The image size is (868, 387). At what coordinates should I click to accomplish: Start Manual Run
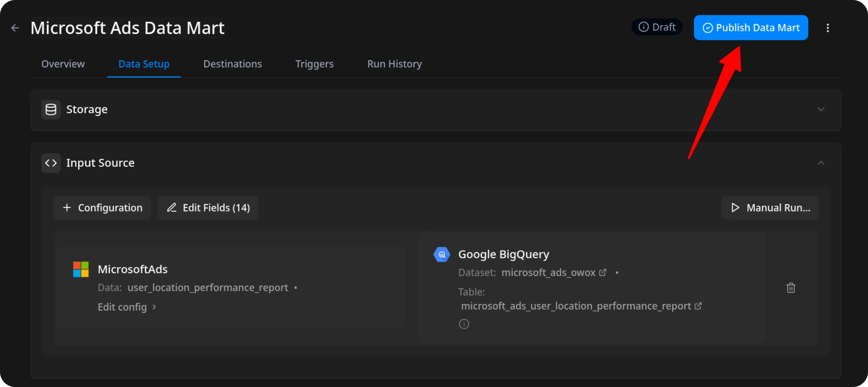point(770,208)
